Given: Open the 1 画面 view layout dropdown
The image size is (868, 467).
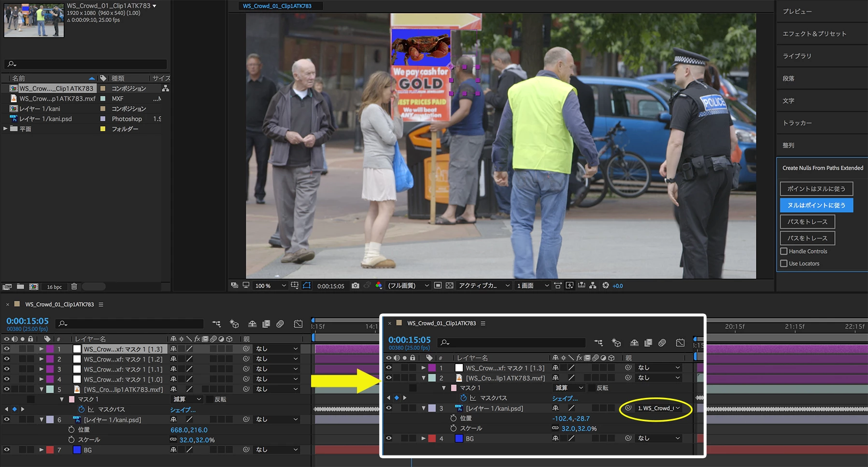Looking at the screenshot, I should click(x=532, y=285).
